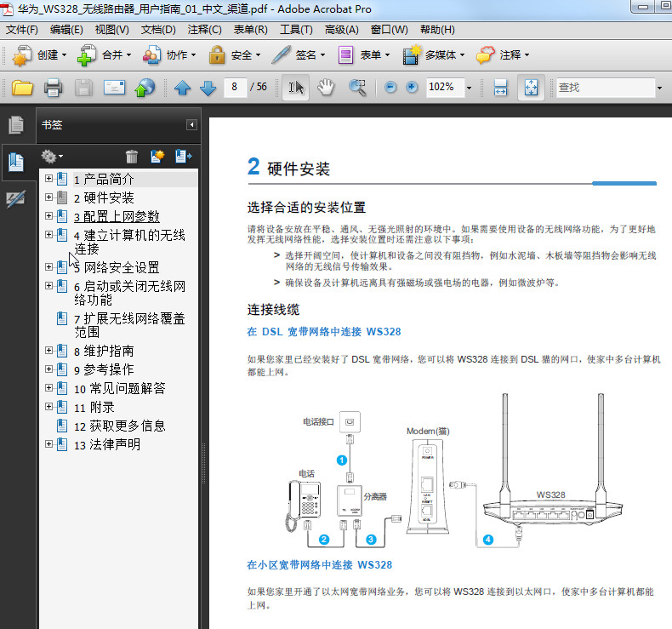Collapse the bookmarks panel arrow button

pyautogui.click(x=191, y=125)
